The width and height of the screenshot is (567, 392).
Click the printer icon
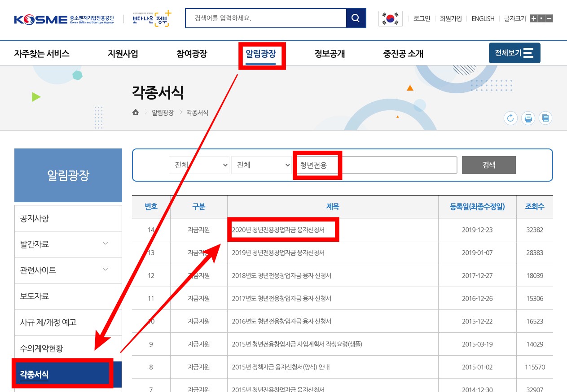(528, 118)
